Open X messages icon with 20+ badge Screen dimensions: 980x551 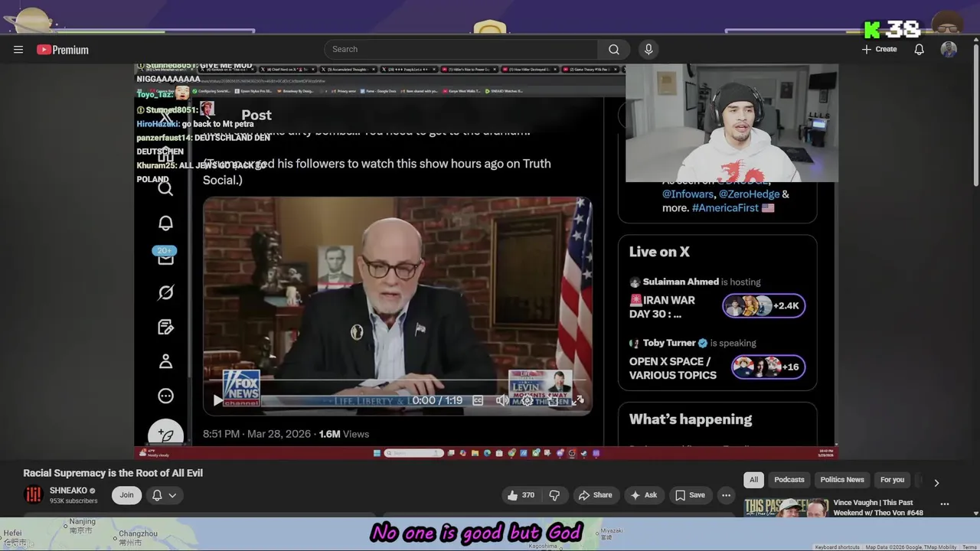click(x=165, y=256)
